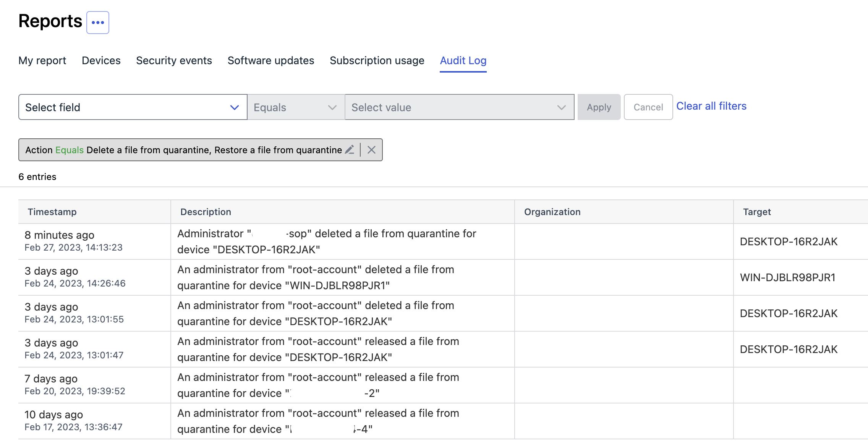This screenshot has height=447, width=868.
Task: Expand the Select field dropdown
Action: coord(133,107)
